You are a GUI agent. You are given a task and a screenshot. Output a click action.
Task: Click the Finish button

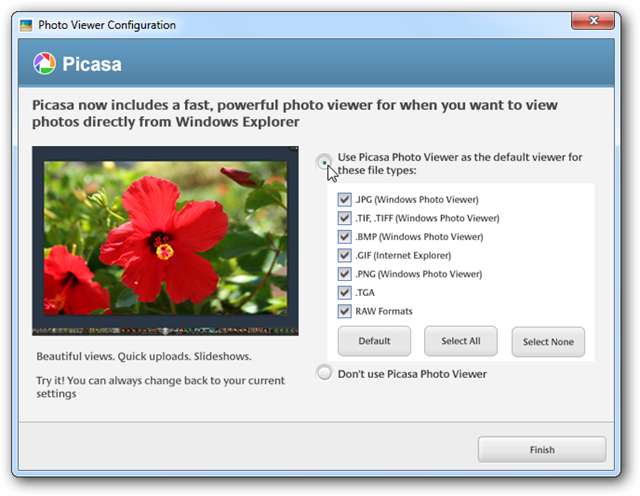coord(542,449)
